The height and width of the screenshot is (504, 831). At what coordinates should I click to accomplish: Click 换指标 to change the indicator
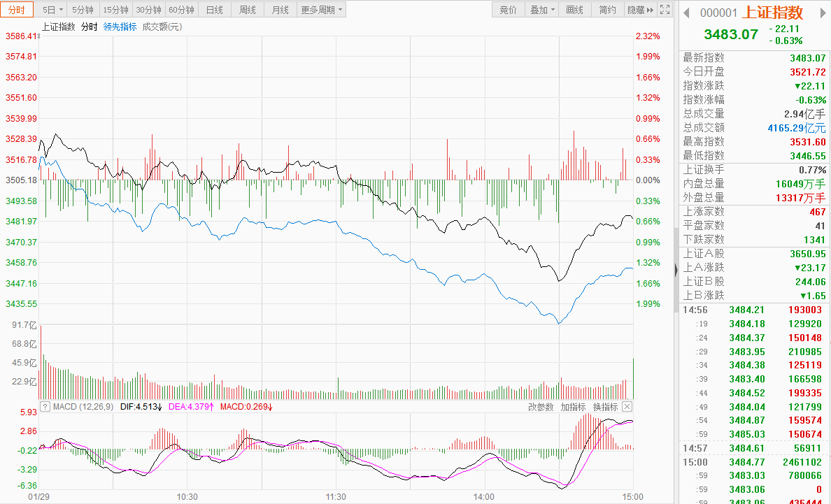[x=605, y=407]
